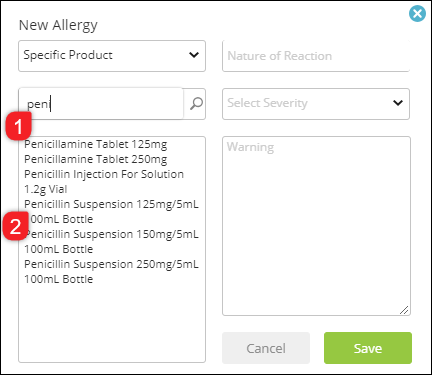This screenshot has height=375, width=432.
Task: Close the New Allergy dialog with X
Action: click(417, 14)
